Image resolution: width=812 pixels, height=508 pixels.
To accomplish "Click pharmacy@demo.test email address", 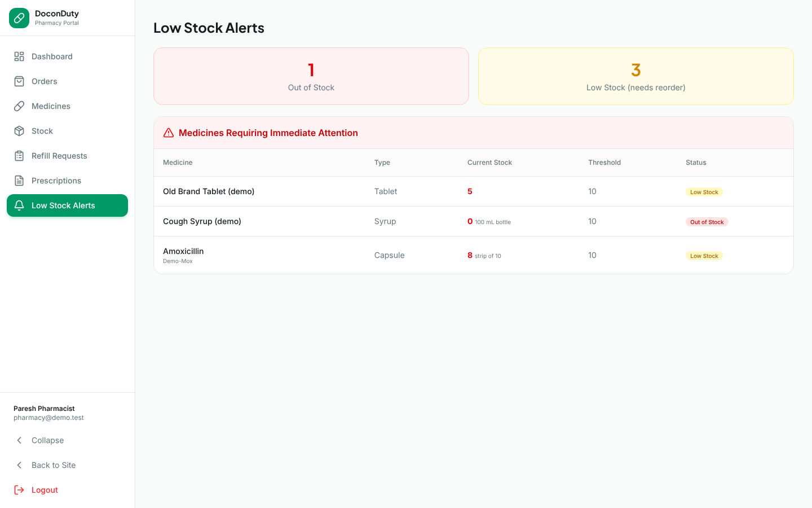I will coord(48,418).
